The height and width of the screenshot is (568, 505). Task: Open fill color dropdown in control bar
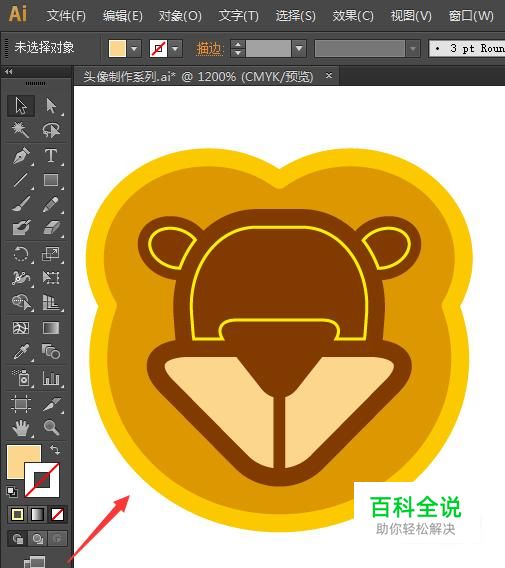click(135, 49)
